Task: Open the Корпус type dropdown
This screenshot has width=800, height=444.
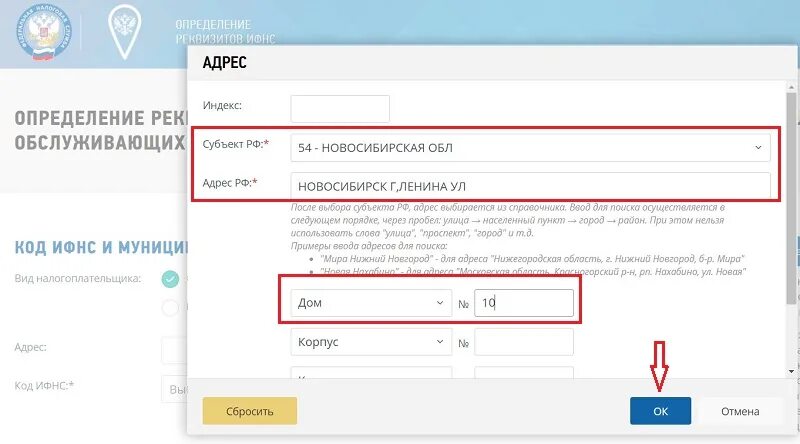Action: [x=371, y=342]
